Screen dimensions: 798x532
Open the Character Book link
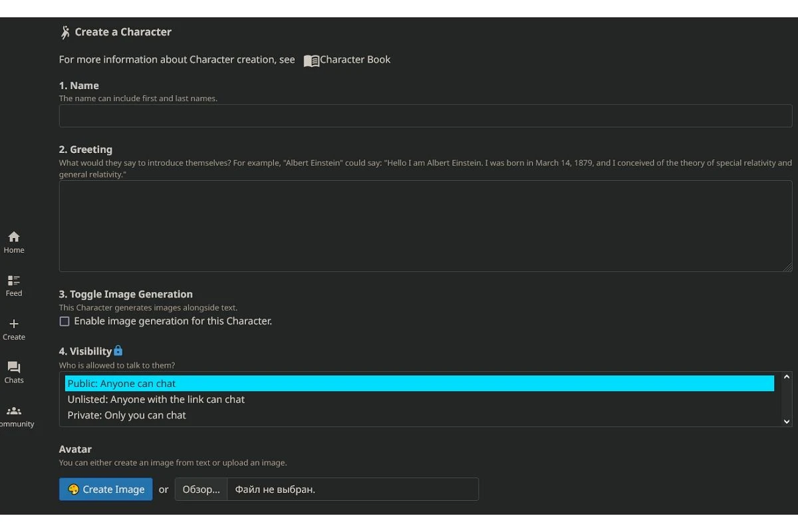[x=355, y=60]
